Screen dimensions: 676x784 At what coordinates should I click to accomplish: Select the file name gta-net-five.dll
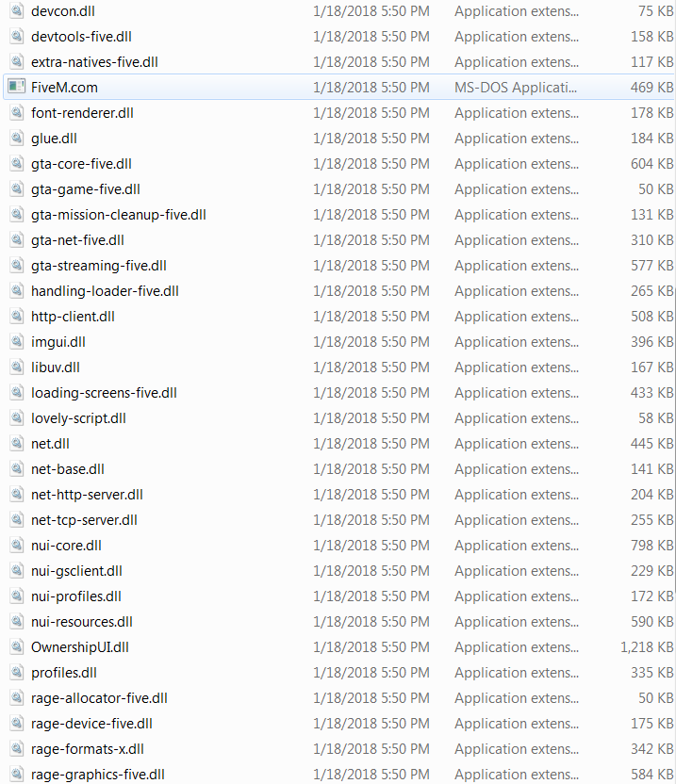(x=77, y=240)
